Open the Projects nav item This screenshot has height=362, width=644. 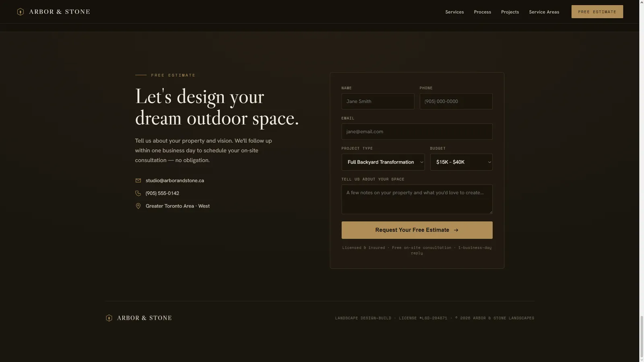pyautogui.click(x=510, y=12)
